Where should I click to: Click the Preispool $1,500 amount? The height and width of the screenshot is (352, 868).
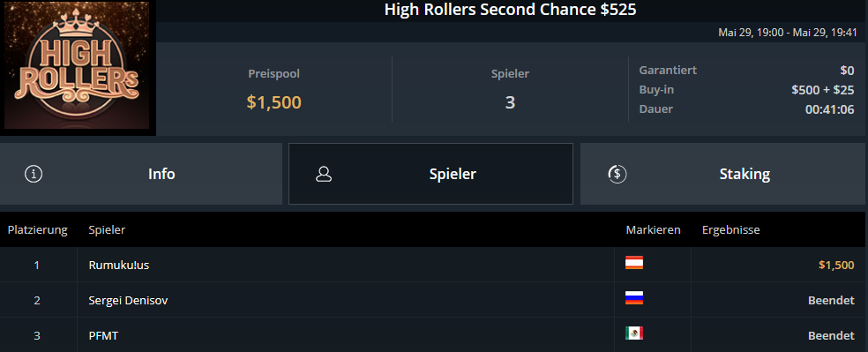point(274,102)
